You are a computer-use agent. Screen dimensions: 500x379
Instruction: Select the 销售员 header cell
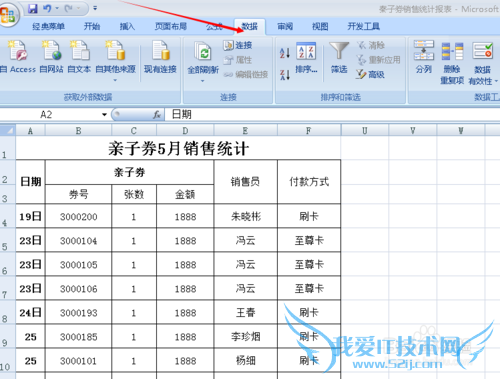click(x=245, y=182)
